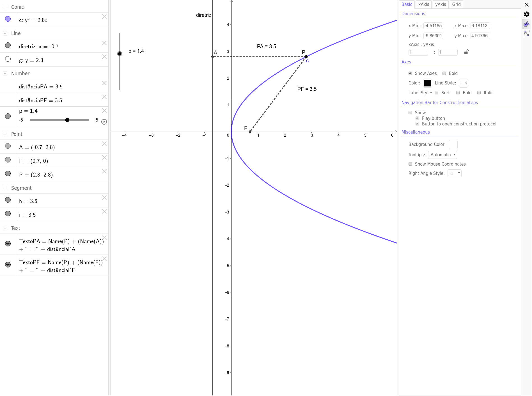Toggle visibility of slider p

point(8,116)
